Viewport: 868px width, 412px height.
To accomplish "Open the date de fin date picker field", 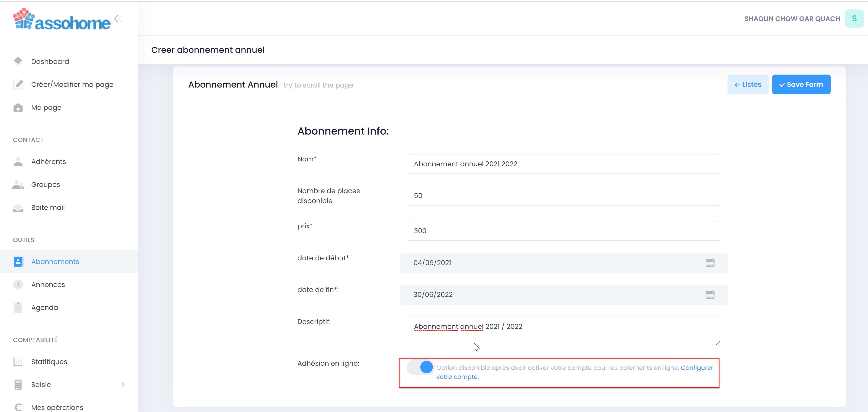I will click(553, 295).
